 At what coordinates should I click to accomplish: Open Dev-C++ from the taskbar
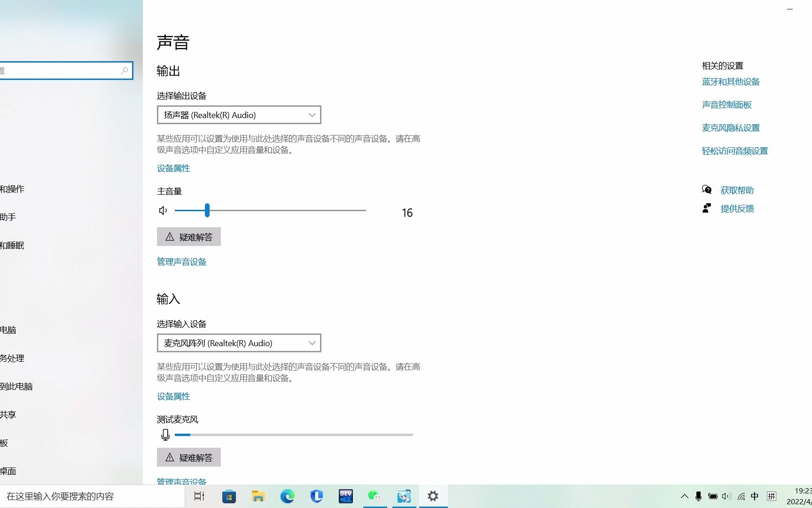[346, 496]
